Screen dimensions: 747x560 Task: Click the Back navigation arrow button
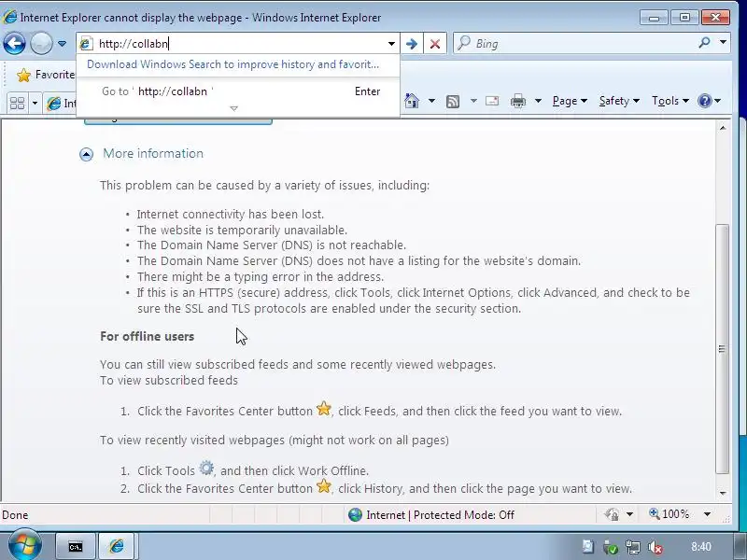14,43
